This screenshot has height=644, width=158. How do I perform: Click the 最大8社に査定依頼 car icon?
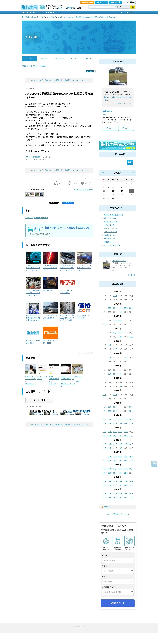pyautogui.click(x=118, y=541)
